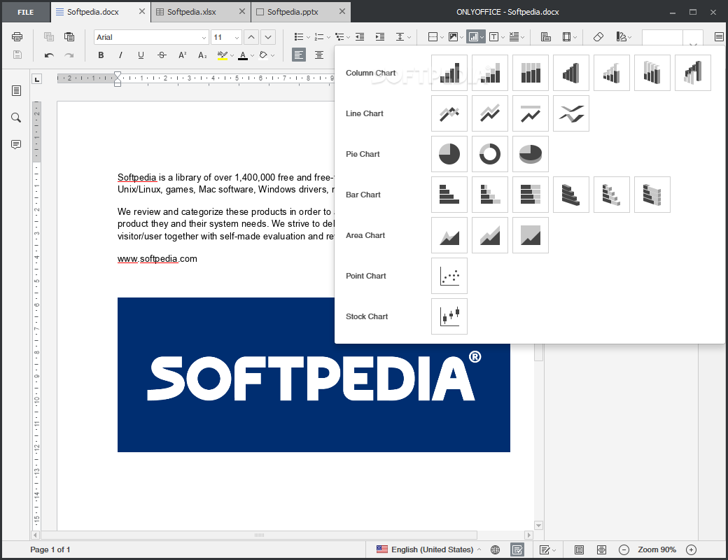Image resolution: width=728 pixels, height=560 pixels.
Task: Close the Softpedia.pptx tab
Action: pyautogui.click(x=342, y=12)
